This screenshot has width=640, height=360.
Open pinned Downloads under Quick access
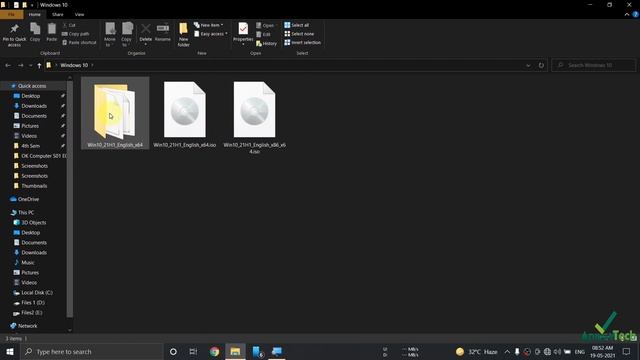tap(34, 106)
